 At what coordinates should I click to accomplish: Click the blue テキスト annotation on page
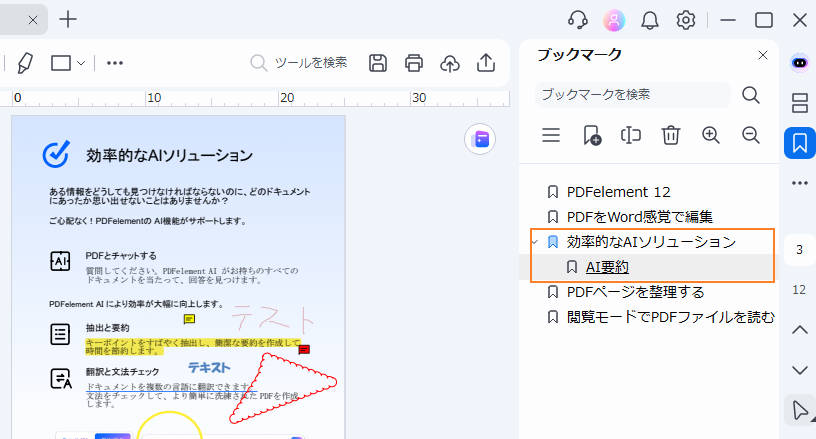coord(209,368)
